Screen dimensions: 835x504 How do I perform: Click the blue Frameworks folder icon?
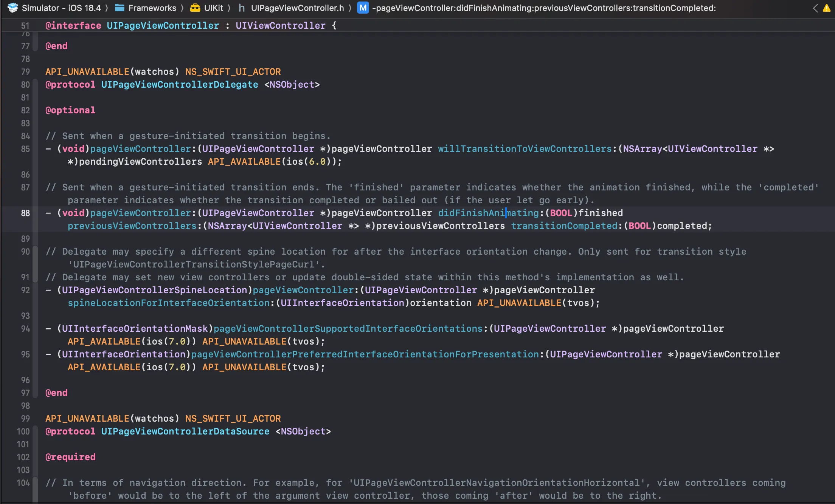(x=120, y=8)
